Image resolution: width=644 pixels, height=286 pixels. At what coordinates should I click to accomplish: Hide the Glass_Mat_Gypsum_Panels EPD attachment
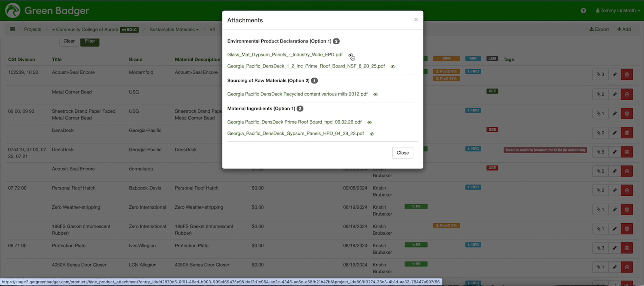(x=350, y=55)
